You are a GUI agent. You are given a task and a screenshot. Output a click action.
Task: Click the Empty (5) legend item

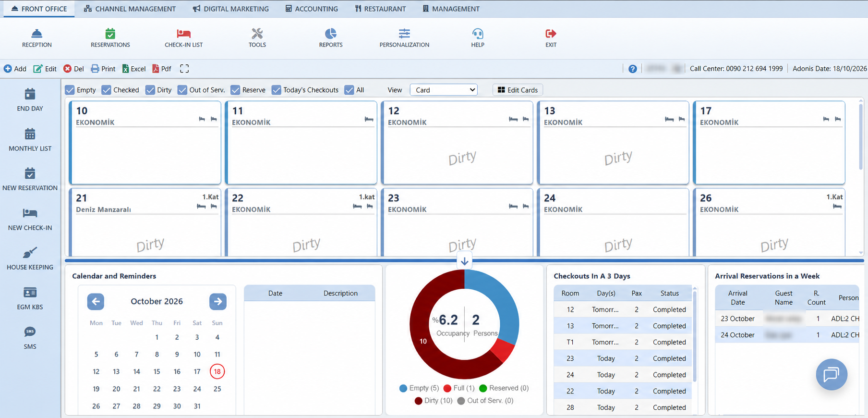click(x=419, y=388)
